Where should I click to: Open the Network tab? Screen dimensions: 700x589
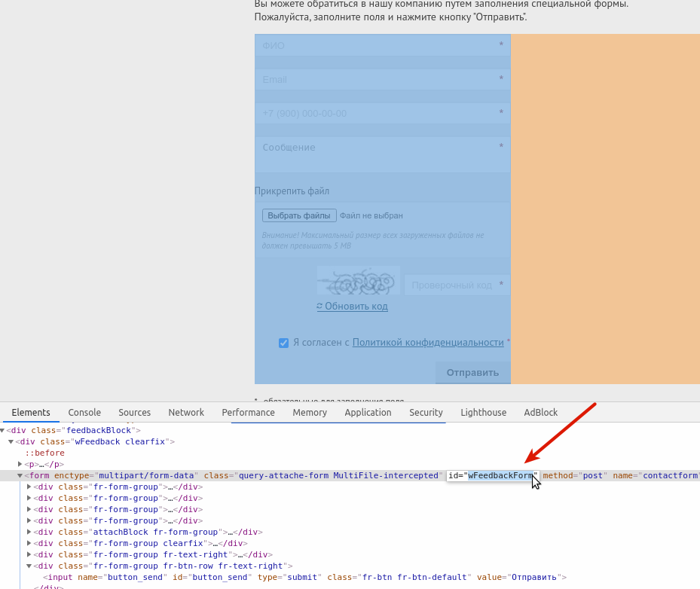pos(186,412)
